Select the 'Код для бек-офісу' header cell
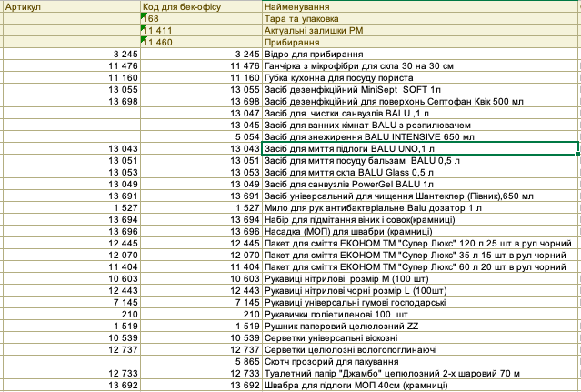Screen dimensions: 581x392 click(x=201, y=6)
